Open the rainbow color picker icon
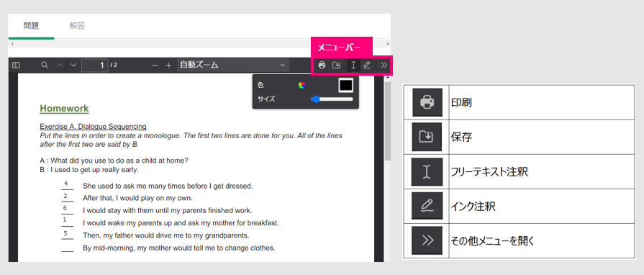644x275 pixels. (x=302, y=85)
